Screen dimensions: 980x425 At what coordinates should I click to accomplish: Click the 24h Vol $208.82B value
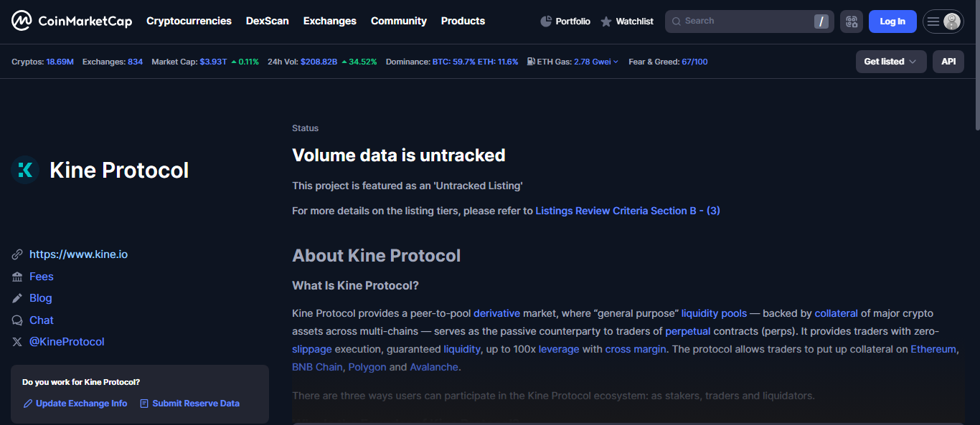319,62
